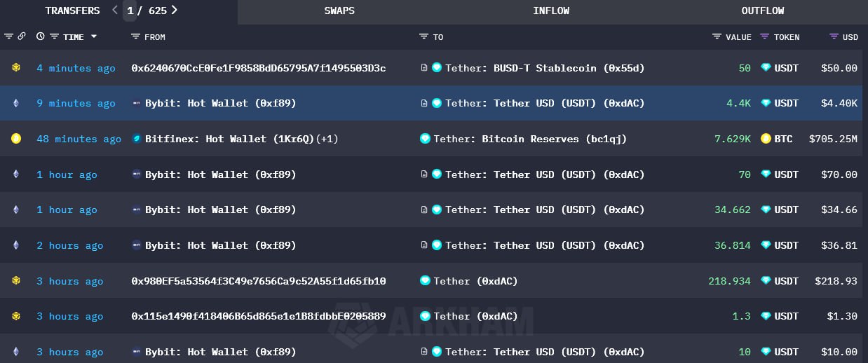Image resolution: width=868 pixels, height=363 pixels.
Task: Open the TIME column filter
Action: [54, 36]
